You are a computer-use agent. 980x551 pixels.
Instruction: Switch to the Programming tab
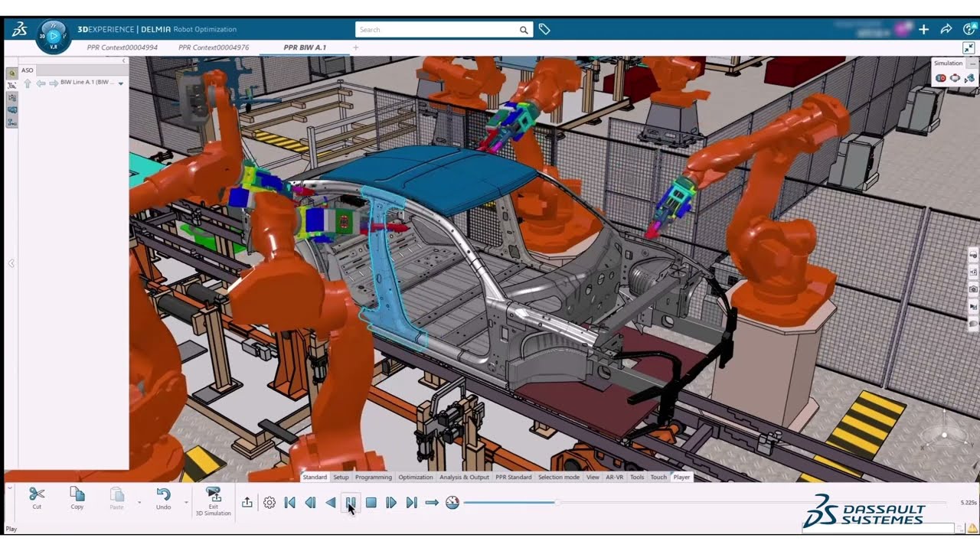click(374, 477)
